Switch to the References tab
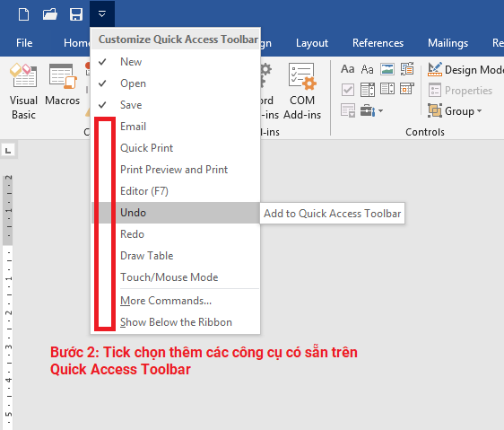The width and height of the screenshot is (504, 430). point(378,43)
